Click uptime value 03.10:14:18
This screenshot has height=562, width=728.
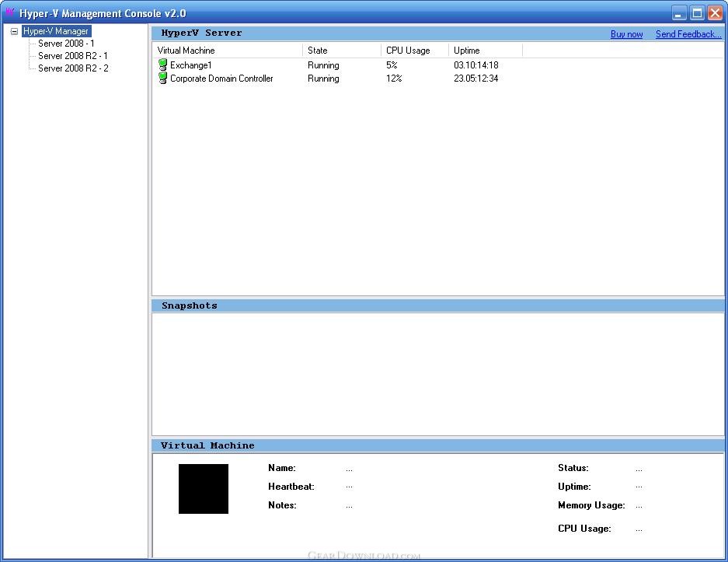476,65
